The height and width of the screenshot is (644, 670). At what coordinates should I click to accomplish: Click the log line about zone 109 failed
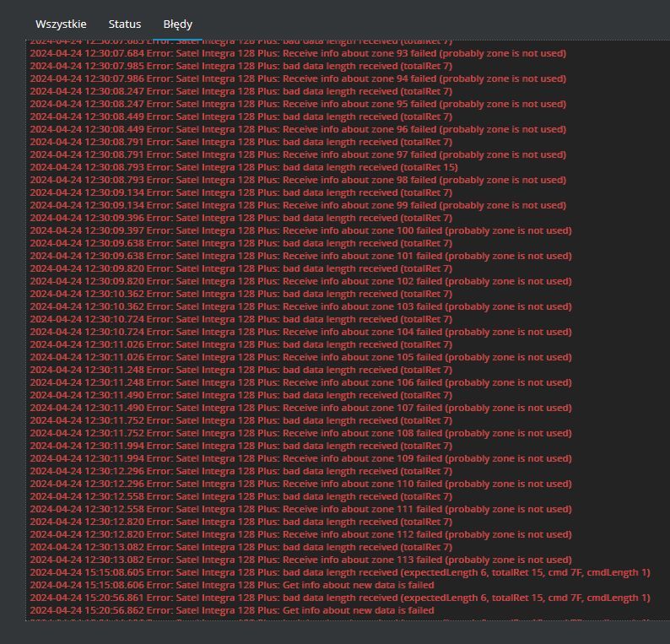[x=300, y=458]
